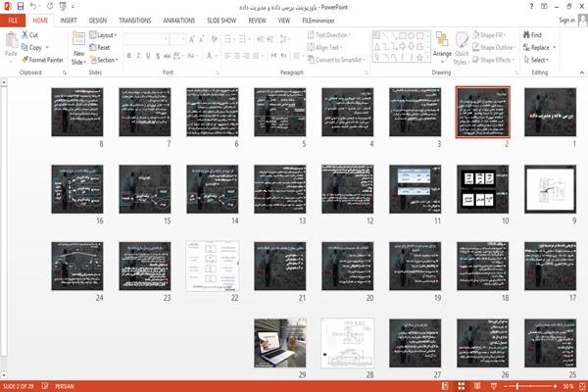Toggle Strikethrough formatting
This screenshot has width=588, height=392.
(x=167, y=56)
